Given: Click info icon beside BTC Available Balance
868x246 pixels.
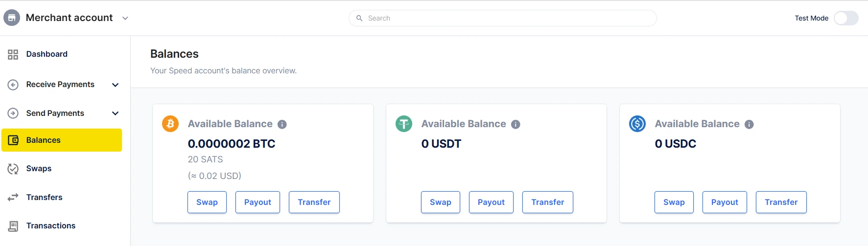Looking at the screenshot, I should point(282,124).
